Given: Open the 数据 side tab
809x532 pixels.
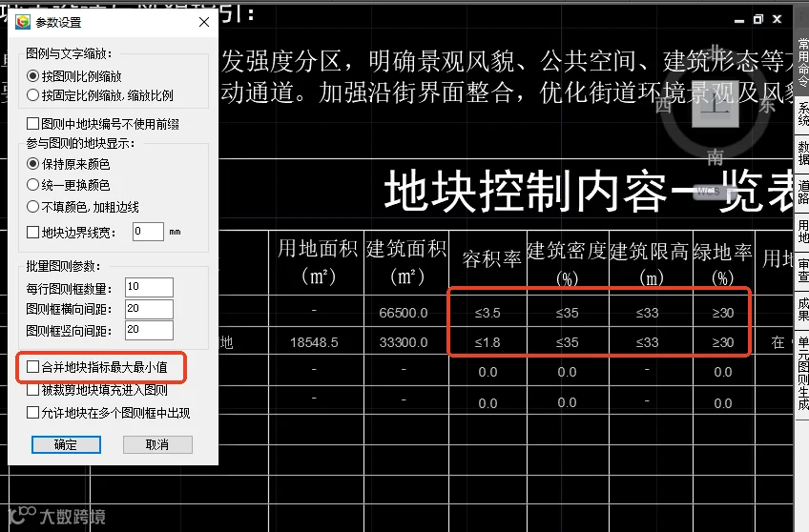Looking at the screenshot, I should tap(802, 153).
